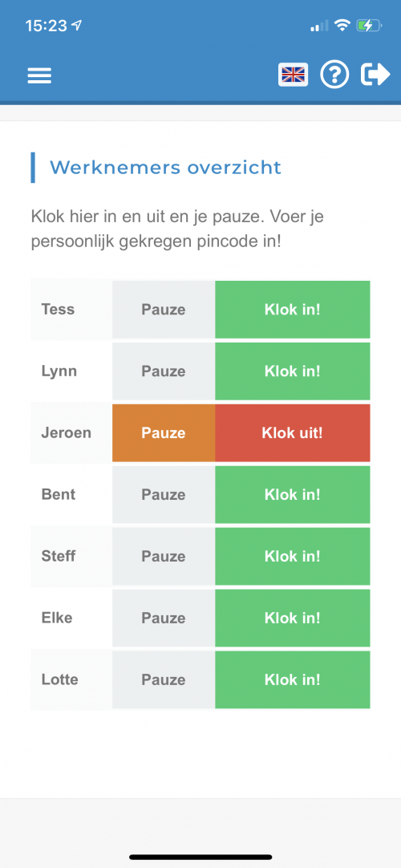
Task: Select the Pauze button for Tess
Action: pos(164,310)
